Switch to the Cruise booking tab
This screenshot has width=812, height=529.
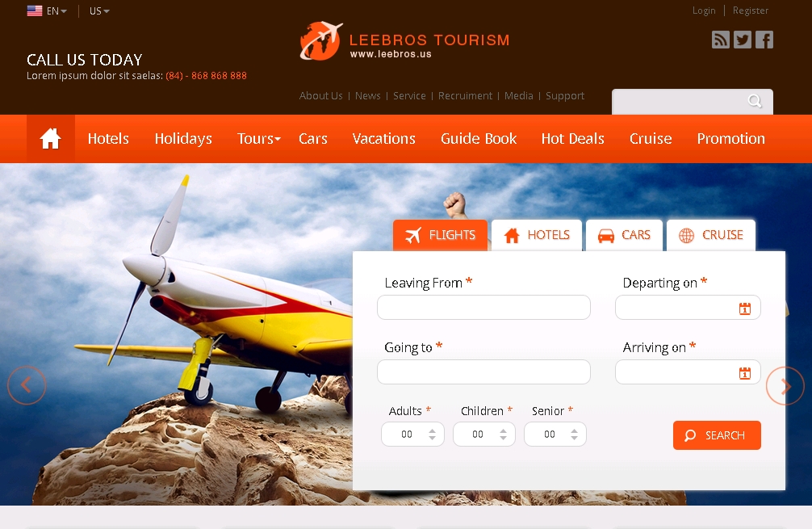(x=711, y=235)
